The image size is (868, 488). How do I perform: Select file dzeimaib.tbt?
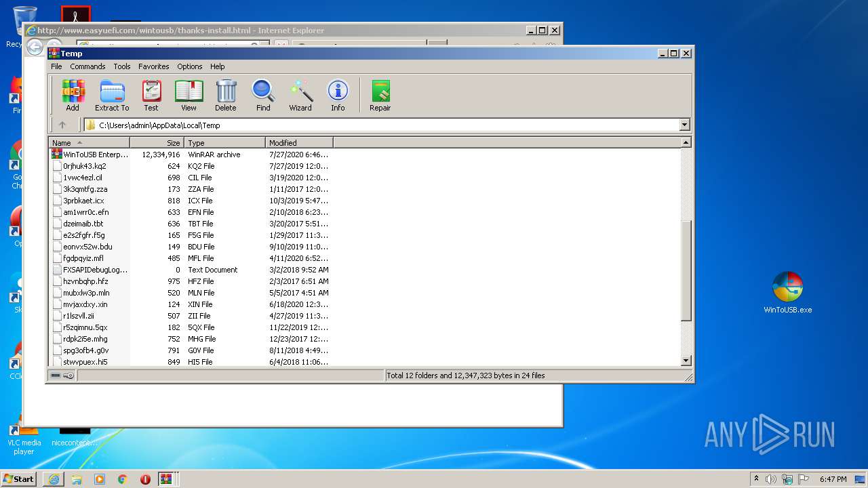click(x=83, y=224)
